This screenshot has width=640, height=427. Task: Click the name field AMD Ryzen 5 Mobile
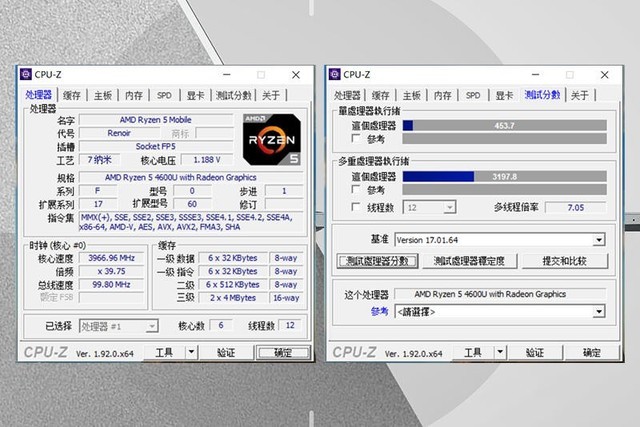pyautogui.click(x=156, y=120)
